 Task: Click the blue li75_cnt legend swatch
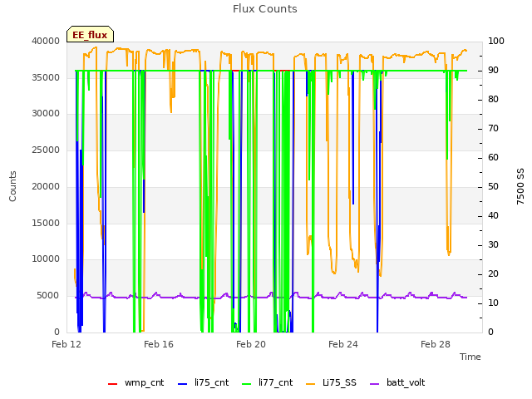tap(183, 384)
